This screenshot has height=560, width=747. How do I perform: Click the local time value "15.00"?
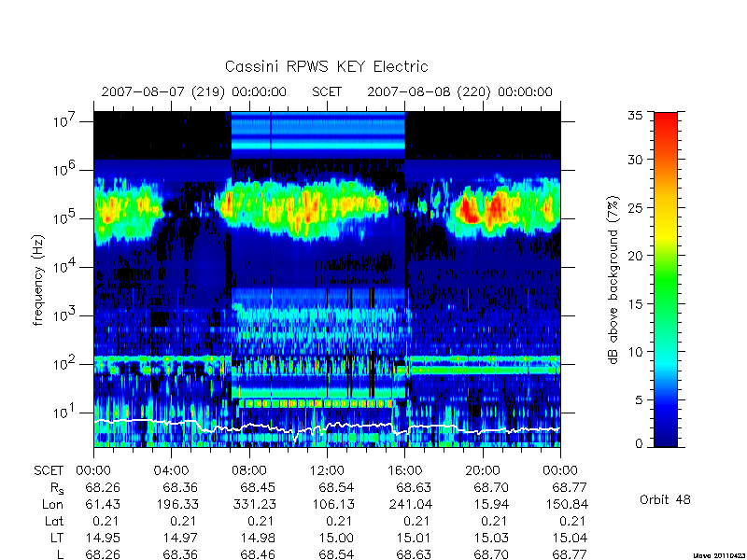click(336, 539)
